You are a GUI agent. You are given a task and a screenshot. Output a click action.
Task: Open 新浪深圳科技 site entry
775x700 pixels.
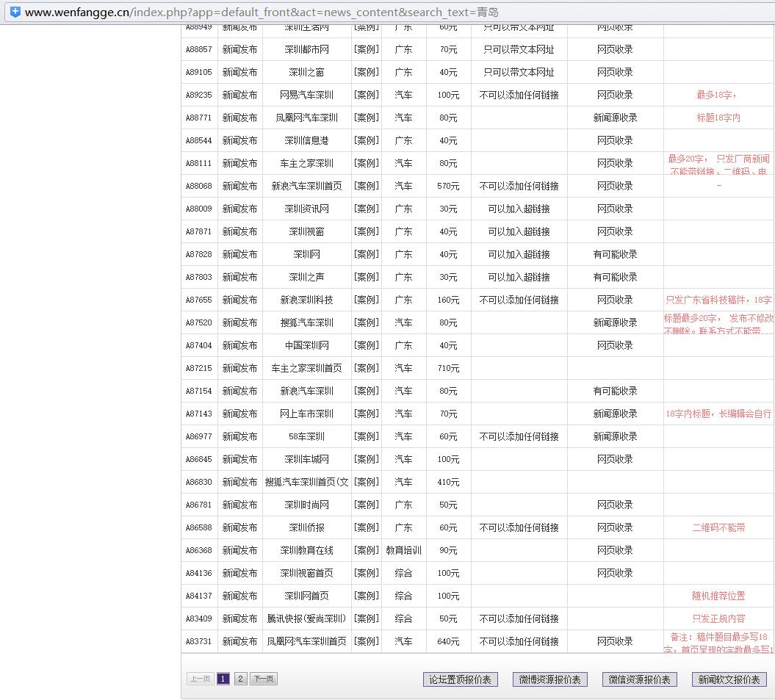[306, 300]
